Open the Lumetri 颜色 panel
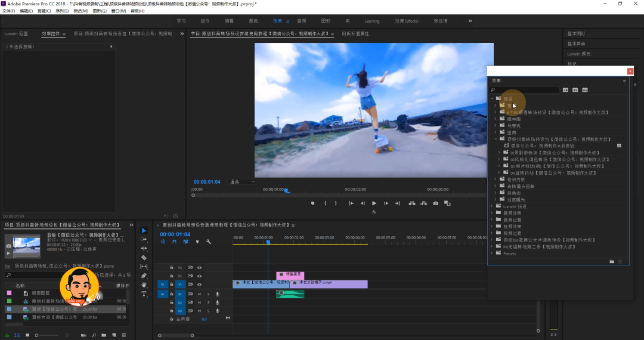The height and width of the screenshot is (340, 644). click(x=578, y=54)
